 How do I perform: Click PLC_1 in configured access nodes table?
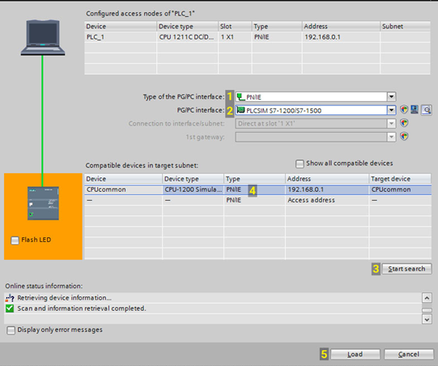coord(95,37)
